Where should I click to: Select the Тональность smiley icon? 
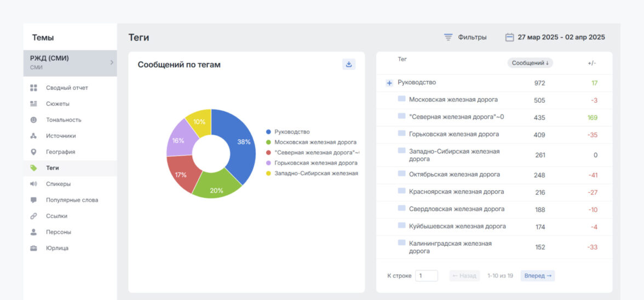34,120
